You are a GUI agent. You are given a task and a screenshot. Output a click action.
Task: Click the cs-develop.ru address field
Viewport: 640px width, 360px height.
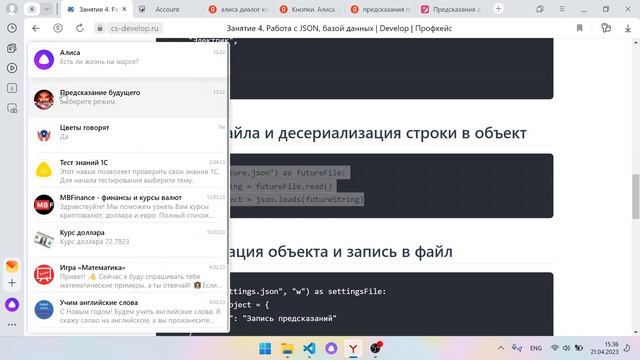(x=134, y=28)
